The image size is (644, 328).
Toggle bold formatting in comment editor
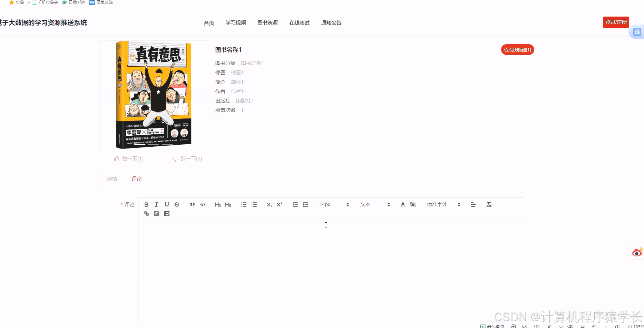click(x=146, y=204)
